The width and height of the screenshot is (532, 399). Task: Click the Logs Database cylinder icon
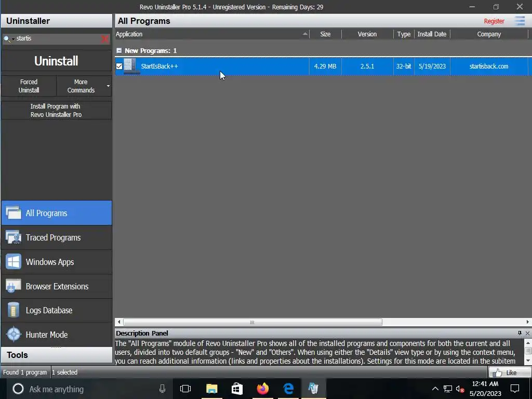click(14, 310)
